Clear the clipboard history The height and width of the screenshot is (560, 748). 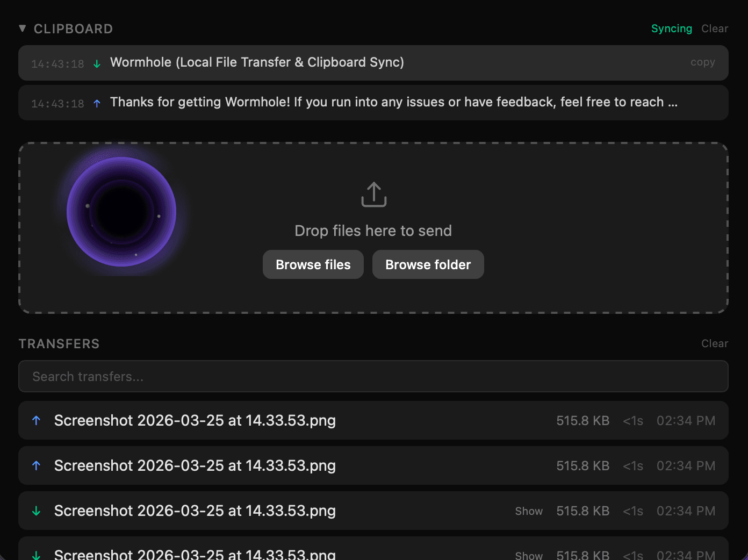pyautogui.click(x=715, y=28)
